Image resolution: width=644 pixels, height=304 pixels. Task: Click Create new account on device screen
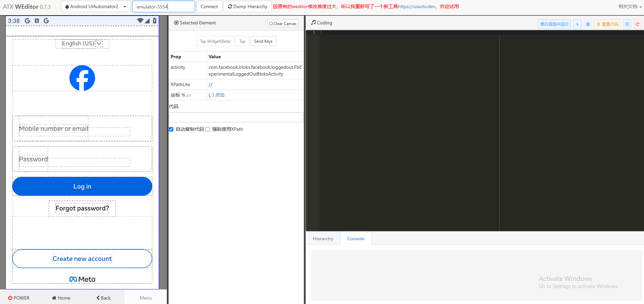pos(82,259)
